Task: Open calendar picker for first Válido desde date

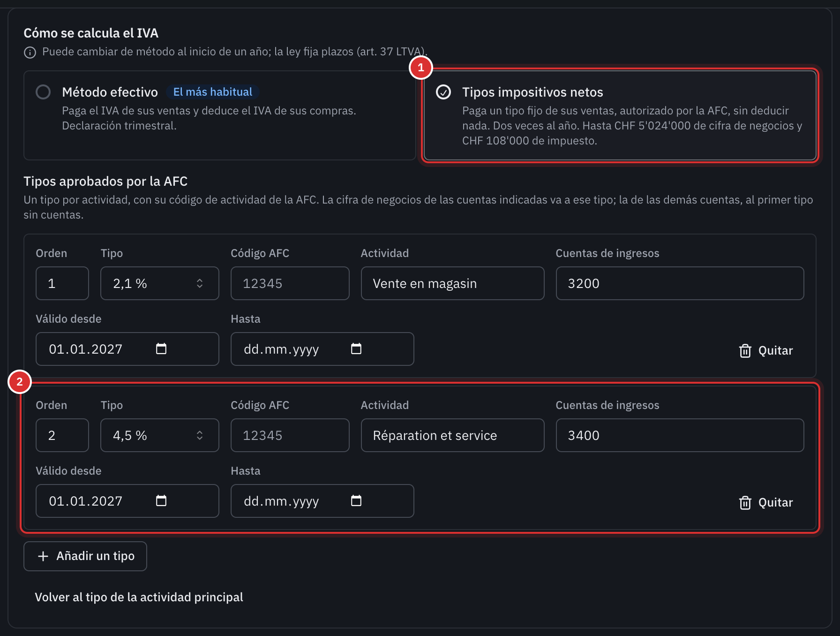Action: pyautogui.click(x=161, y=348)
